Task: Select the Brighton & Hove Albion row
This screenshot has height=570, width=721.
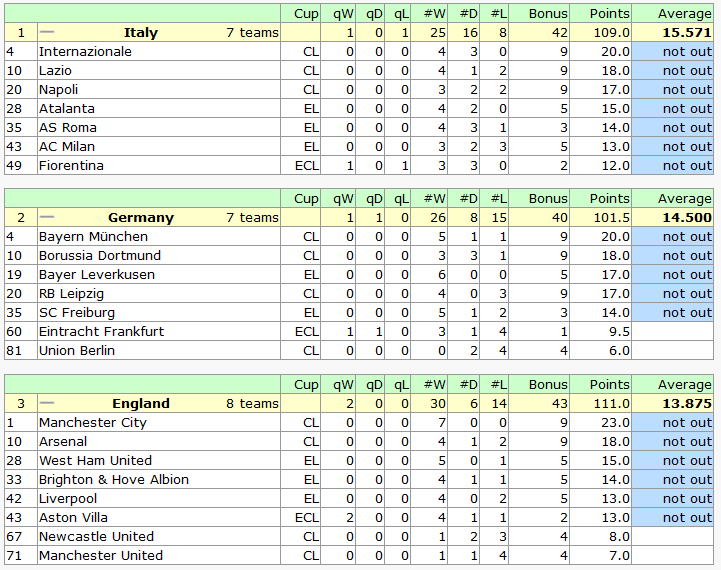Action: [113, 480]
